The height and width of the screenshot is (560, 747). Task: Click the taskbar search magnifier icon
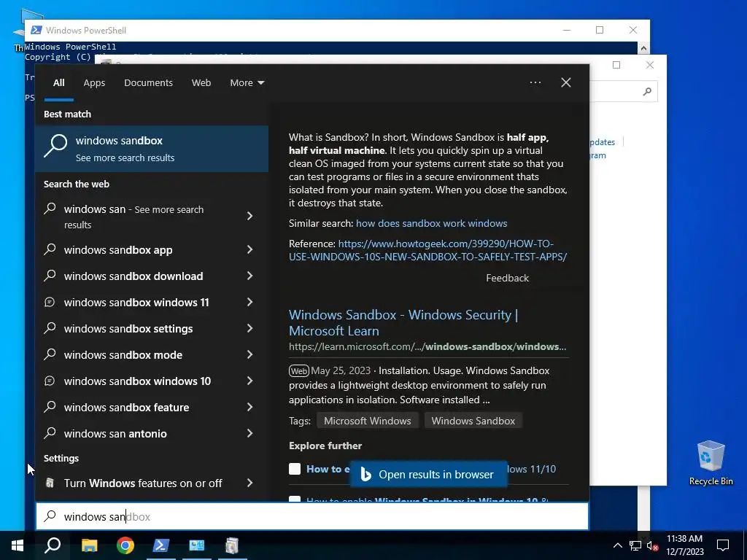pyautogui.click(x=53, y=545)
